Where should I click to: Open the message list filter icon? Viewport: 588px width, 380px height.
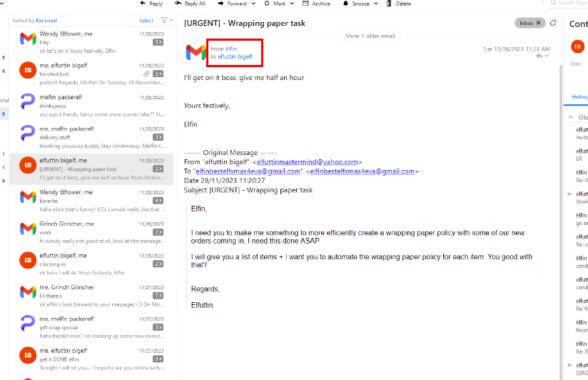[x=164, y=20]
